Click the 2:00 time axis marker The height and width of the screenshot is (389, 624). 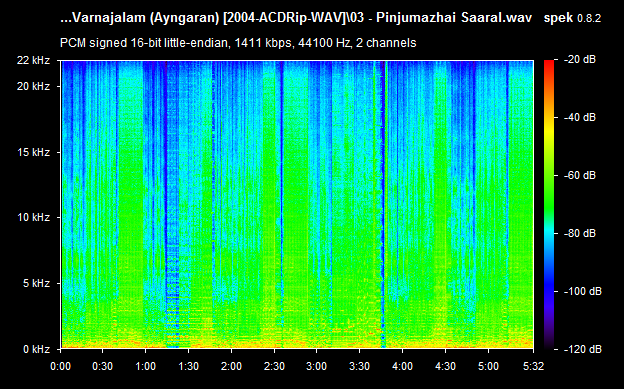pos(231,366)
